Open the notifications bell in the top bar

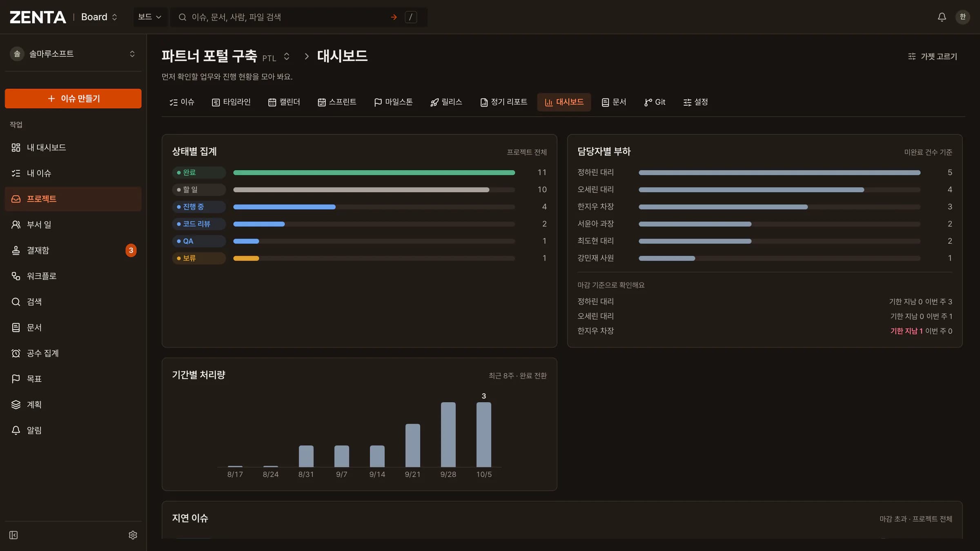(x=942, y=17)
